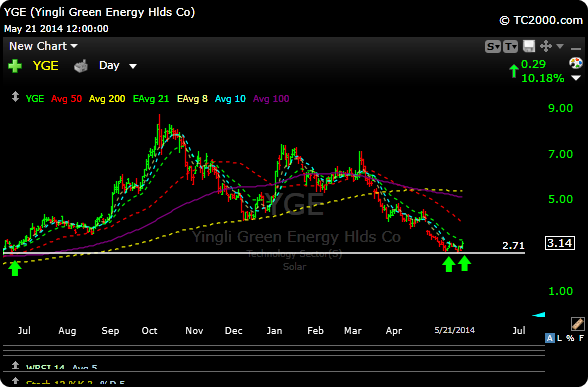Viewport: 588px width, 387px height.
Task: Click the boxed 3.14 current price label
Action: tap(560, 243)
